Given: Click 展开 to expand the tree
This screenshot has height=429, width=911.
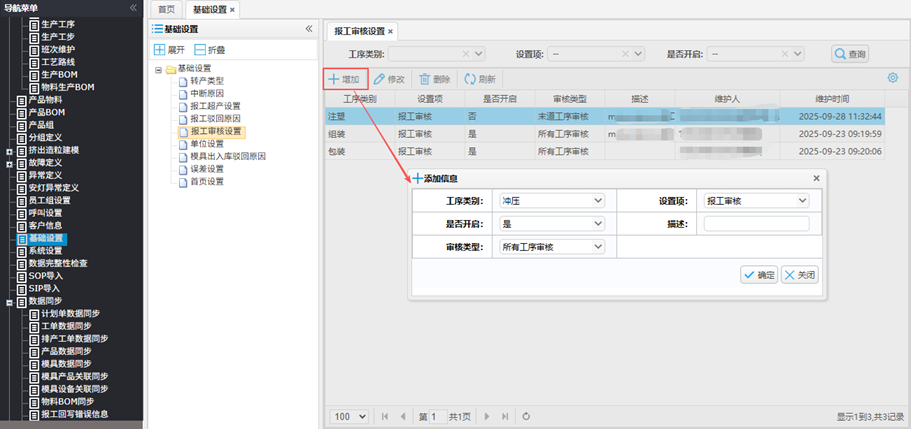Looking at the screenshot, I should (169, 49).
